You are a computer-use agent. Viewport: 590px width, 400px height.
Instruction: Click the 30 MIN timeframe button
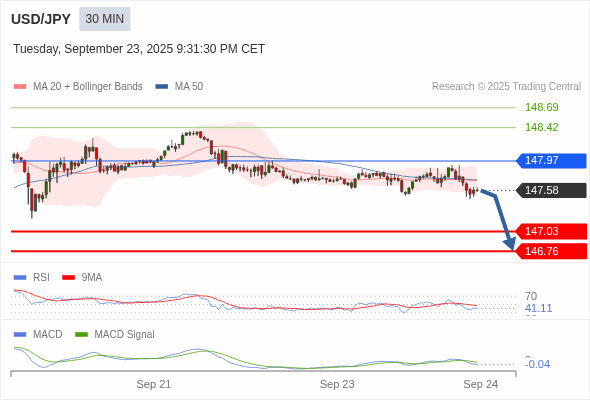pyautogui.click(x=105, y=19)
